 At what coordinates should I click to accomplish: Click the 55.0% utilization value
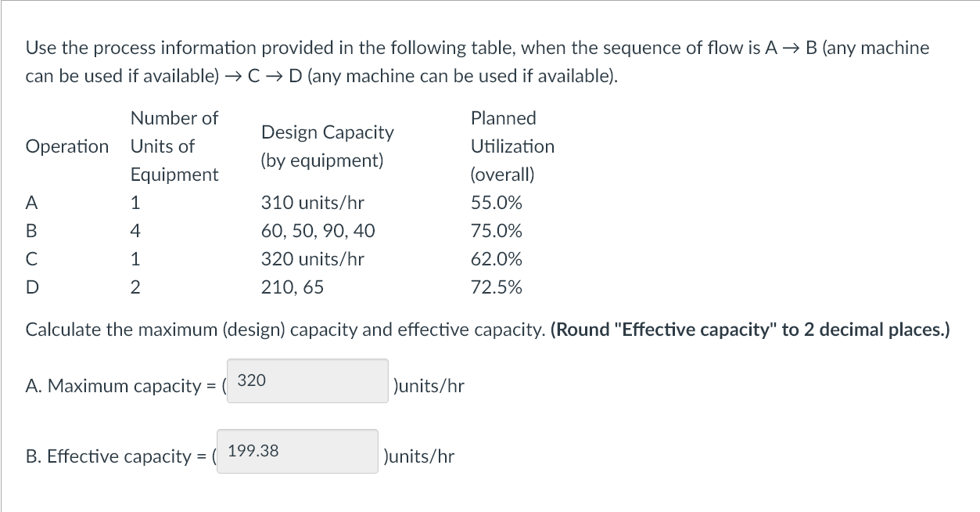(495, 203)
